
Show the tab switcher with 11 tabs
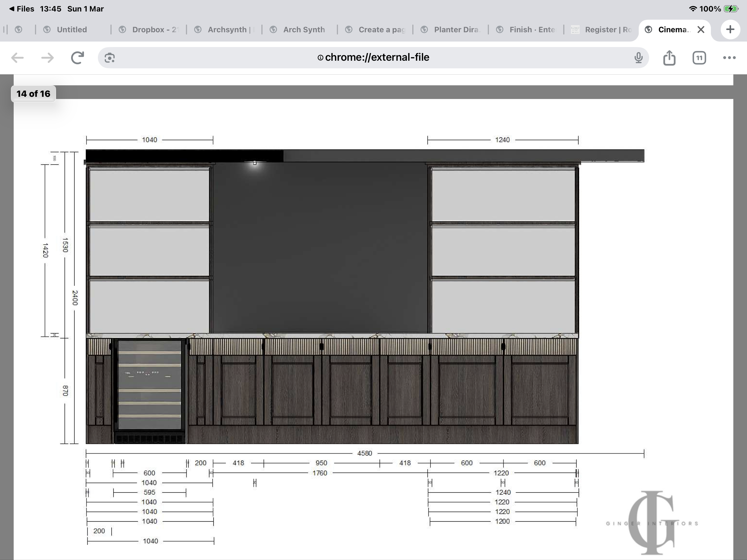[699, 58]
